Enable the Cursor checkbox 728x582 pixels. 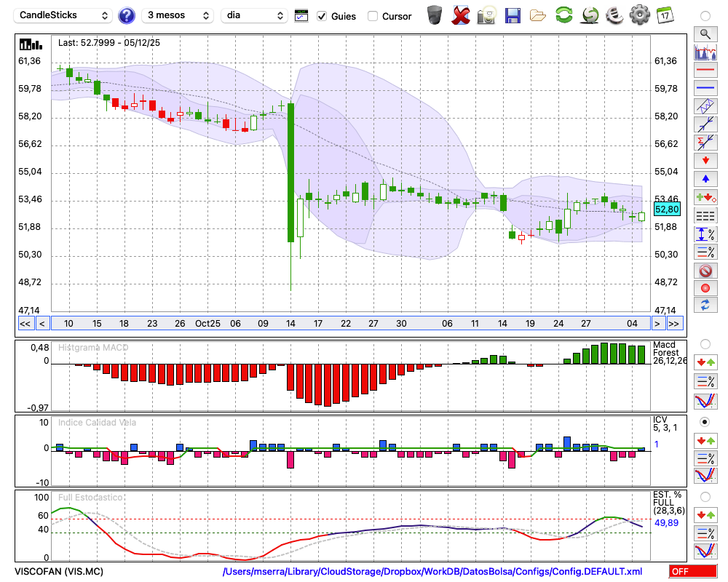(373, 16)
